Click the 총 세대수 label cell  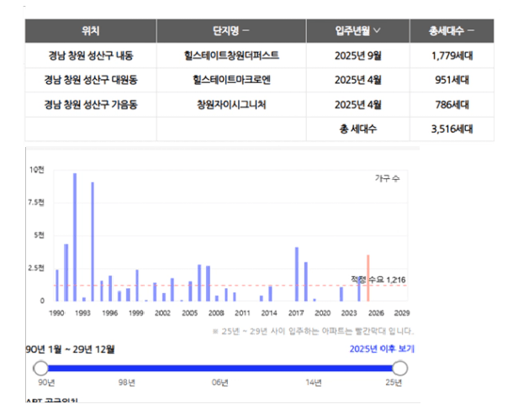tap(357, 129)
